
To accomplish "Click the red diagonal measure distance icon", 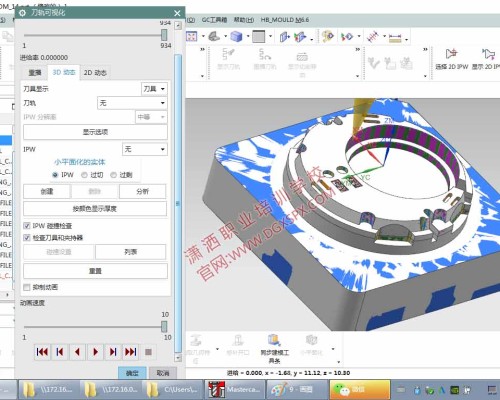I will 373,36.
